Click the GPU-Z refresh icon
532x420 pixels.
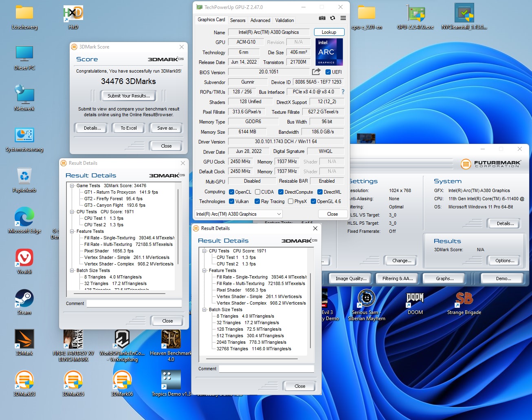(x=333, y=18)
